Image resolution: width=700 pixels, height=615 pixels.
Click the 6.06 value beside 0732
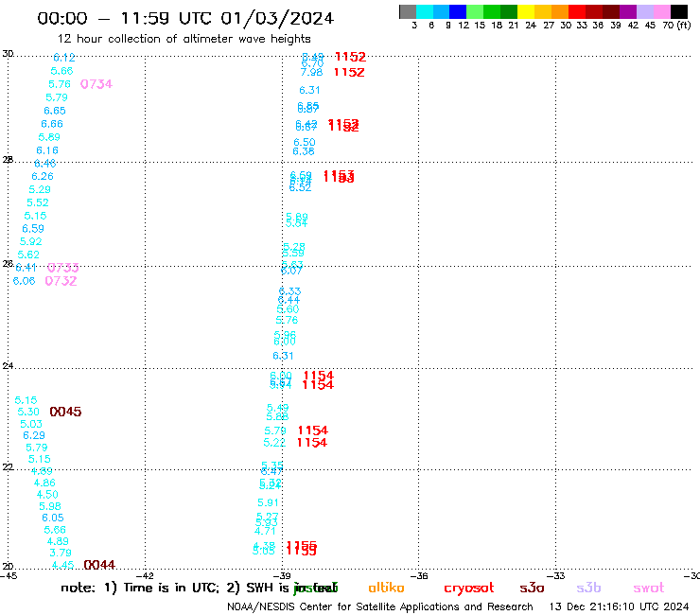(24, 281)
